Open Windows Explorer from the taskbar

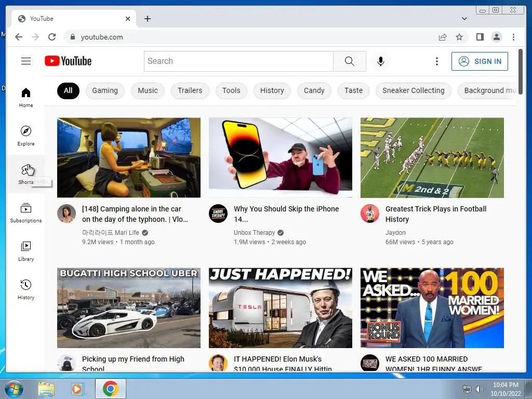[x=46, y=389]
